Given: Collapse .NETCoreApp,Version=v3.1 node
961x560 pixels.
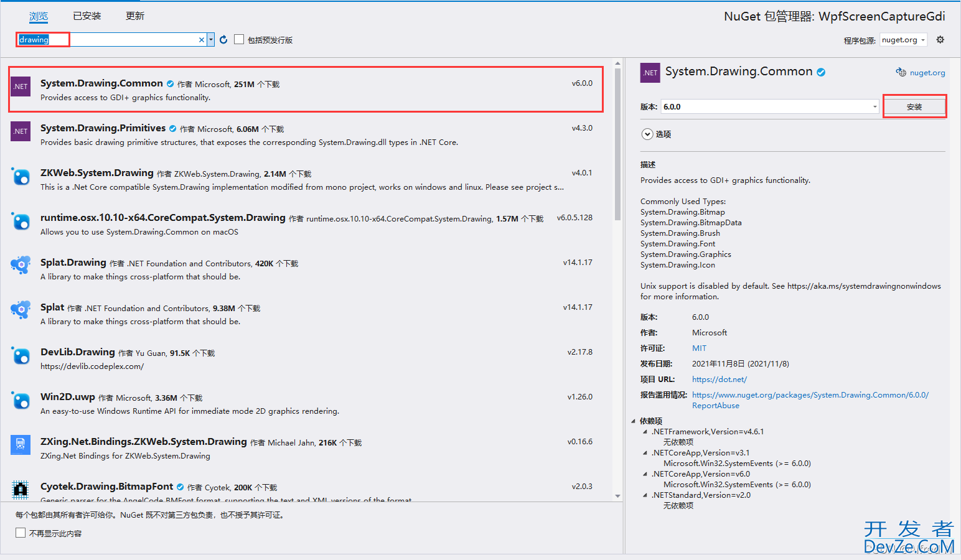Looking at the screenshot, I should tap(645, 453).
